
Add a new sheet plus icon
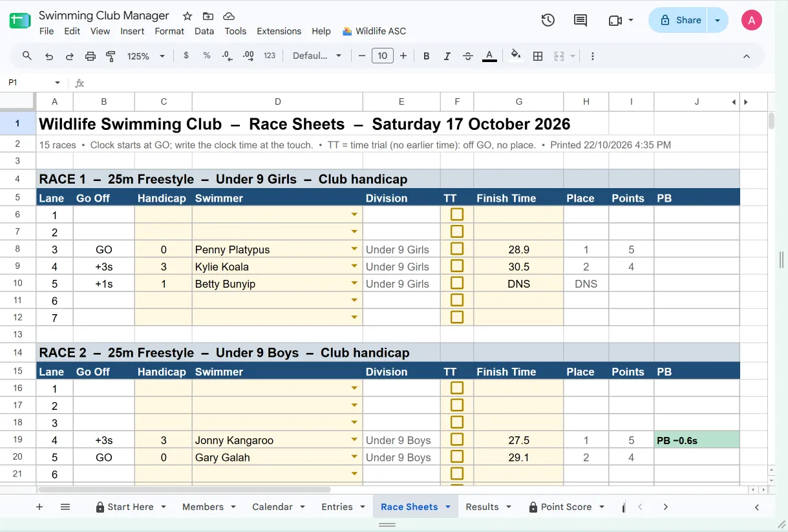point(39,507)
